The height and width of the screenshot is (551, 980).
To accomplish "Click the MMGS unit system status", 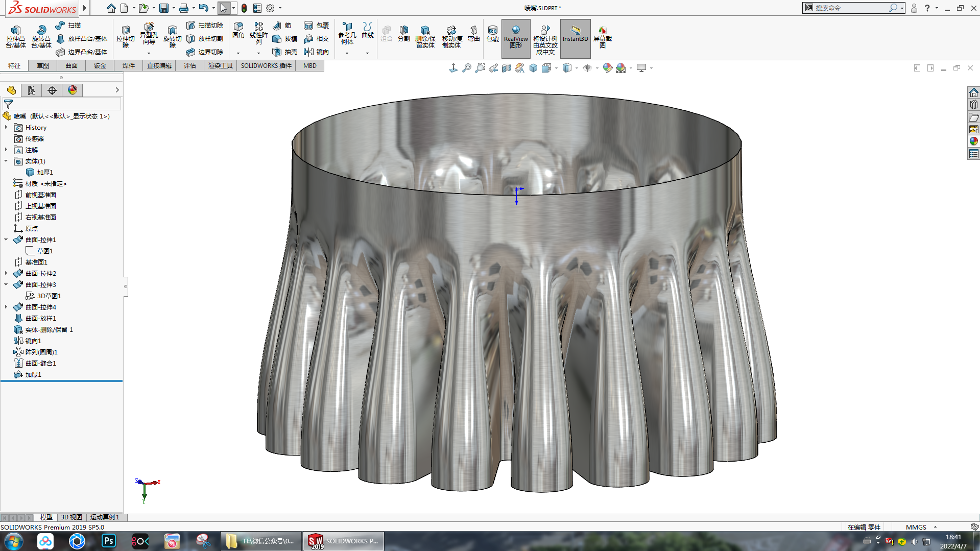I will pyautogui.click(x=916, y=527).
